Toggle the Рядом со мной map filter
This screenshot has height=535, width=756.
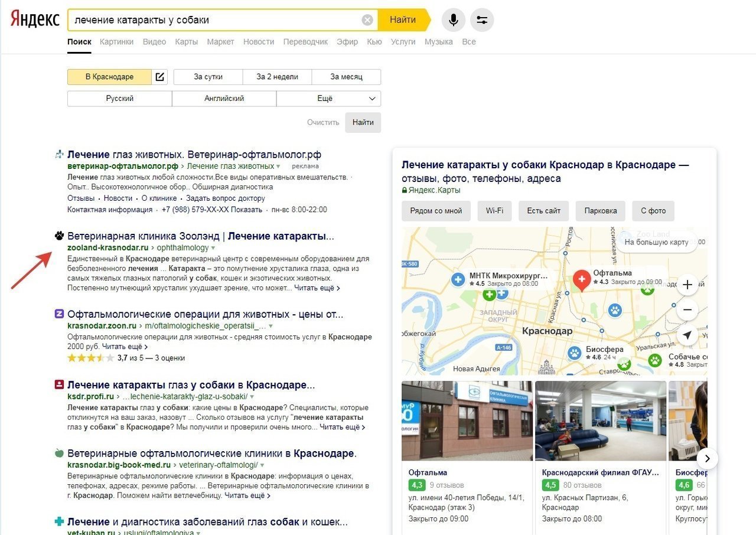pyautogui.click(x=436, y=211)
